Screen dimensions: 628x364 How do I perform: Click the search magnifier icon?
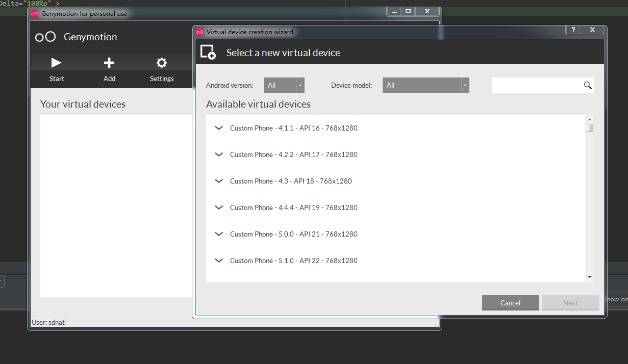tap(587, 85)
